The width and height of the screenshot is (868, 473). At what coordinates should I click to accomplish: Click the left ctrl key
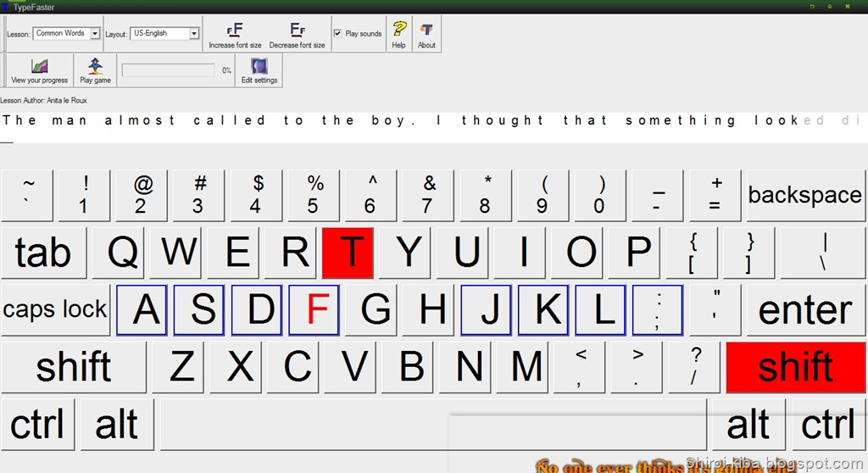pyautogui.click(x=37, y=425)
